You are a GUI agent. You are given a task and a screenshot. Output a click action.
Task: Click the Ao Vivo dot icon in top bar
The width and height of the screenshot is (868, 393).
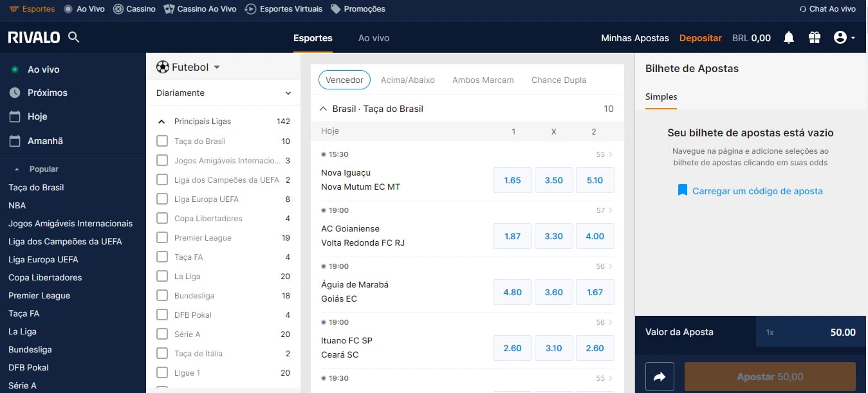click(68, 9)
